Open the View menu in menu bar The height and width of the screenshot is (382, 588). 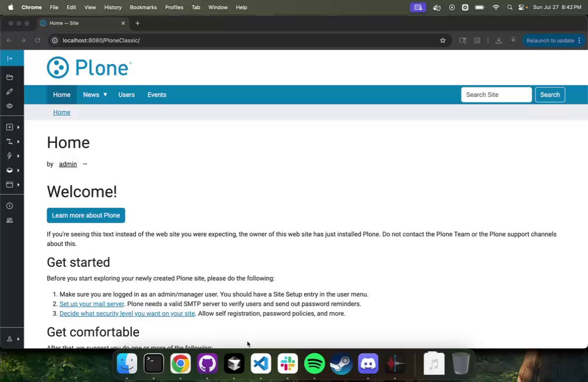(x=90, y=7)
